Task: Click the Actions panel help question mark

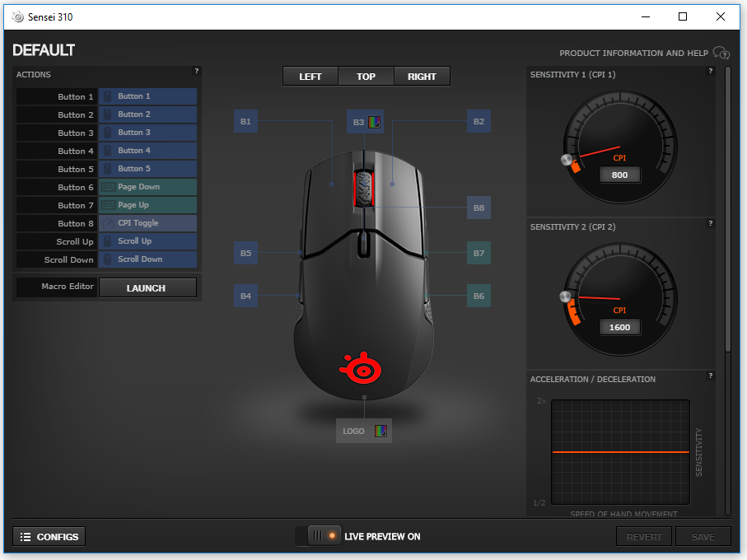Action: [196, 72]
